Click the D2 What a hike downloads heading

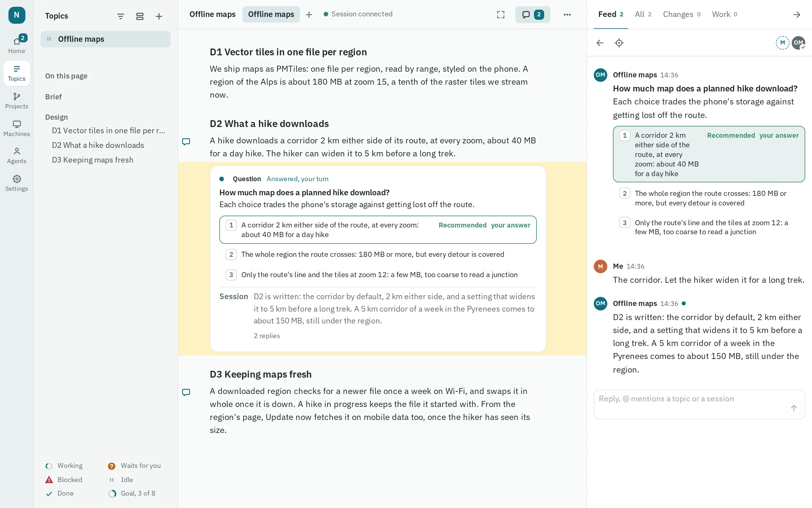tap(269, 123)
